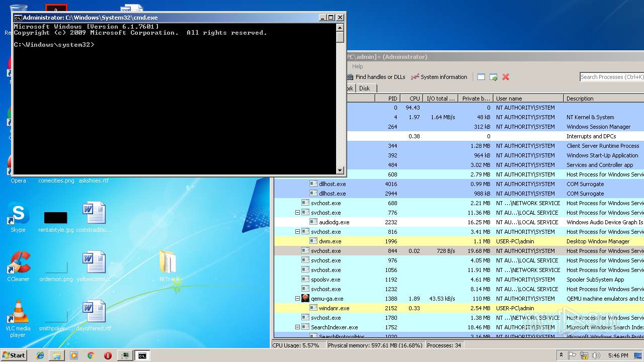The image size is (644, 362).
Task: Click the Interrupts and DPCs description cell
Action: click(x=591, y=136)
